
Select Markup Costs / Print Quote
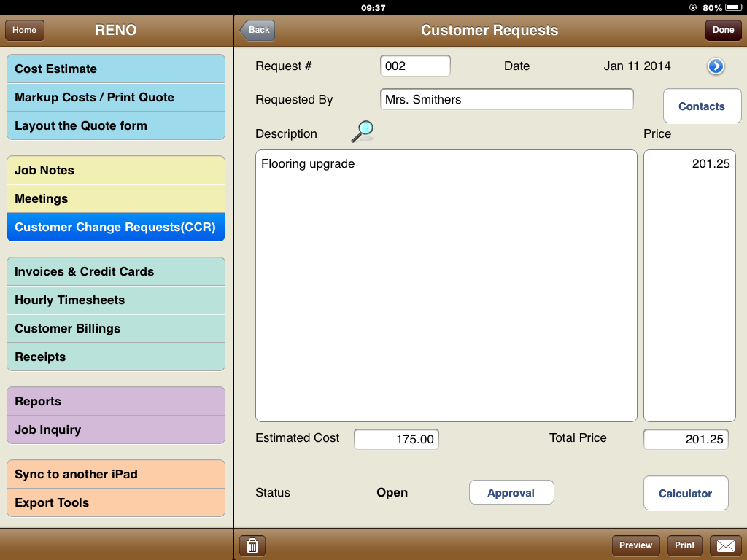pos(116,98)
